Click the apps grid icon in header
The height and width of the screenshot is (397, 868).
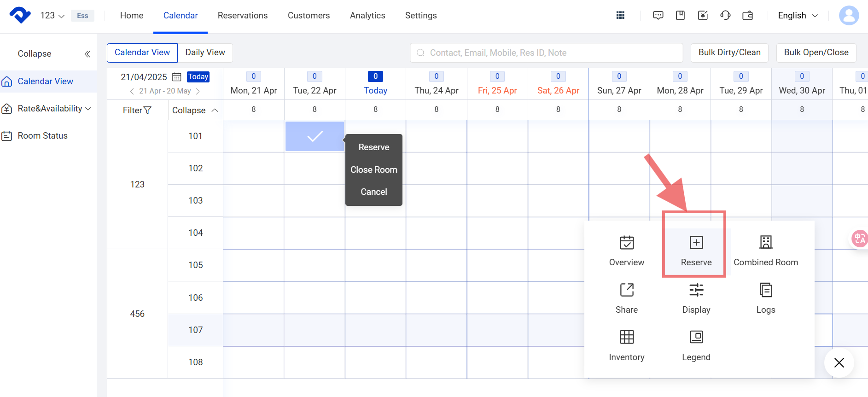point(620,16)
